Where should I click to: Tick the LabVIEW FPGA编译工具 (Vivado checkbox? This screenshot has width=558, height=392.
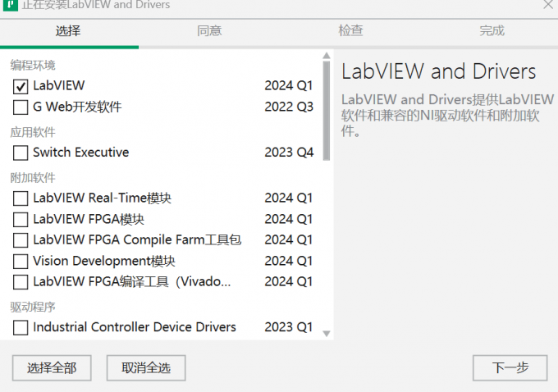point(21,282)
